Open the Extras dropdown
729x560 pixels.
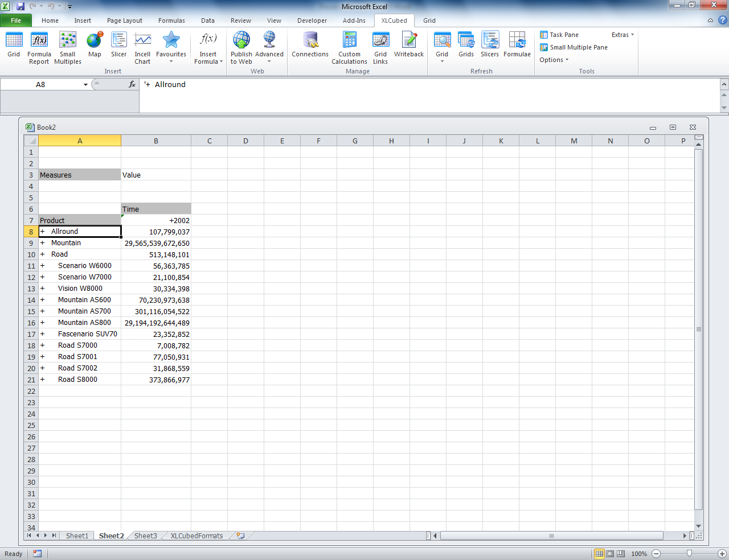point(622,35)
